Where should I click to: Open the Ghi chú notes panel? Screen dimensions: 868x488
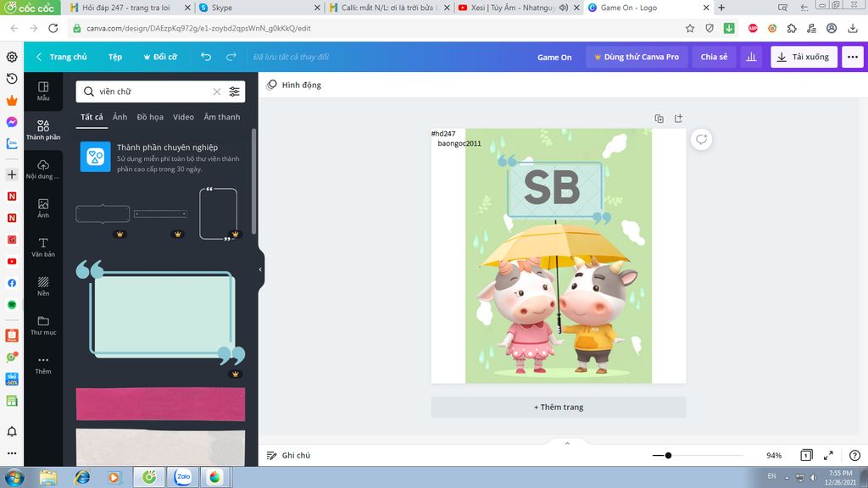coord(288,455)
